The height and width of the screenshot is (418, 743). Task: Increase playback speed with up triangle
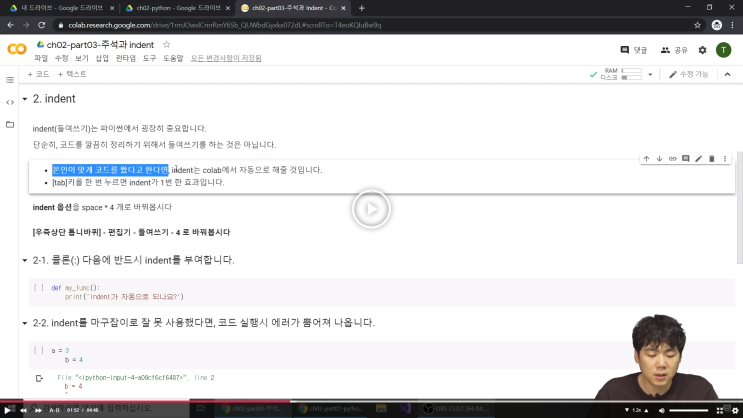coord(646,410)
